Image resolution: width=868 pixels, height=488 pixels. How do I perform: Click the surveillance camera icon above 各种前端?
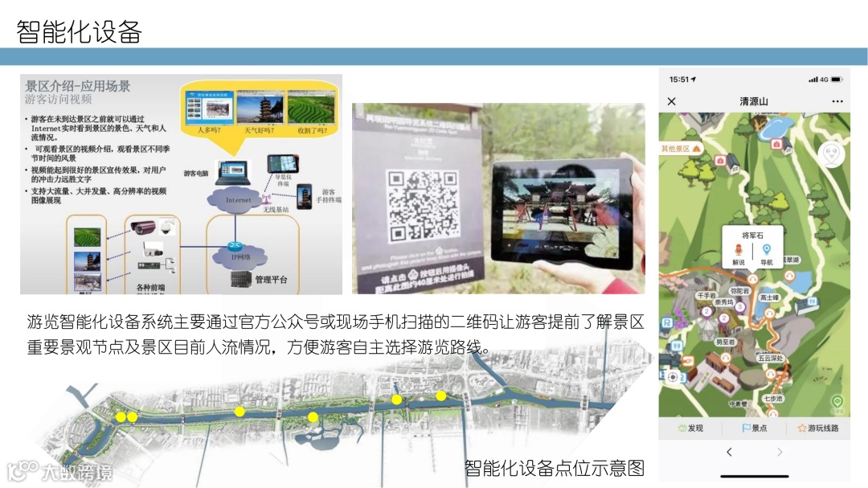(x=144, y=227)
